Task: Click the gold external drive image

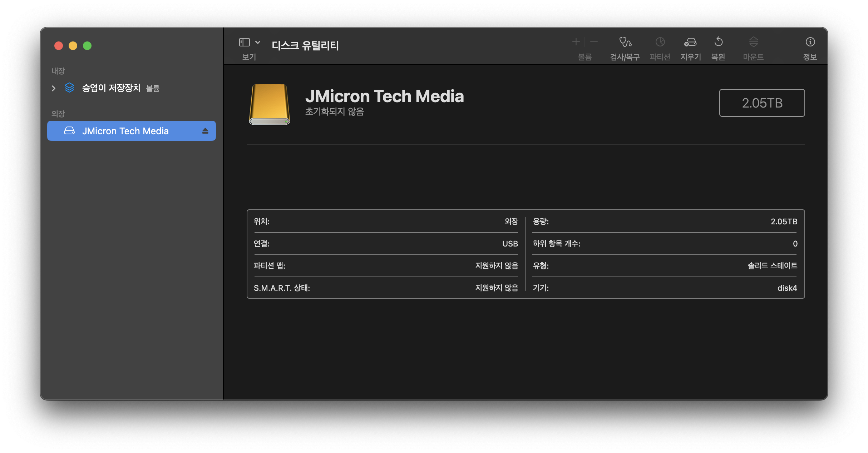Action: [x=270, y=104]
